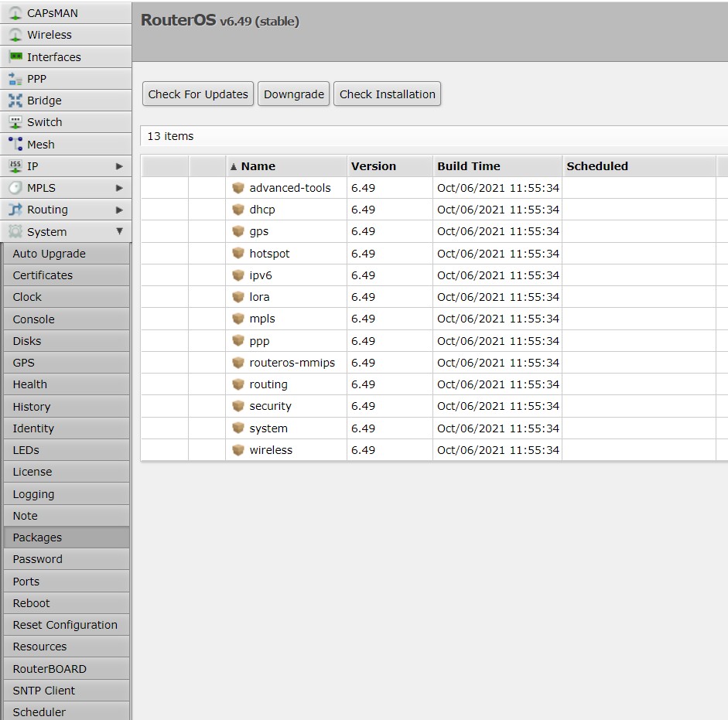The image size is (728, 720).
Task: Open the Ports menu item
Action: pos(67,582)
